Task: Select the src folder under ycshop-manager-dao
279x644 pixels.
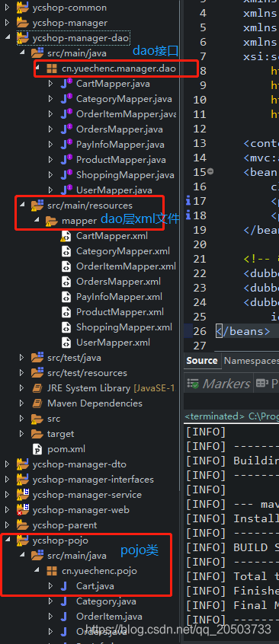Action: [x=53, y=419]
